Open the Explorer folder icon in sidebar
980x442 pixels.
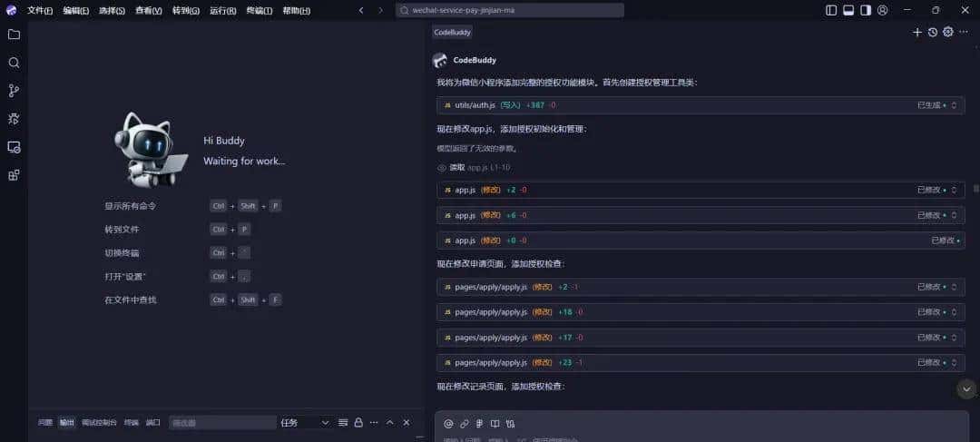click(x=14, y=34)
